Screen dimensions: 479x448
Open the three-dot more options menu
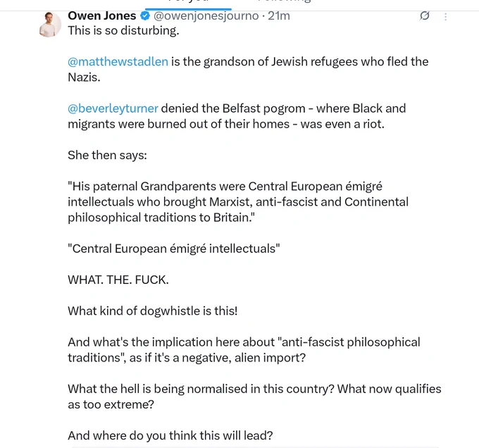coord(446,17)
